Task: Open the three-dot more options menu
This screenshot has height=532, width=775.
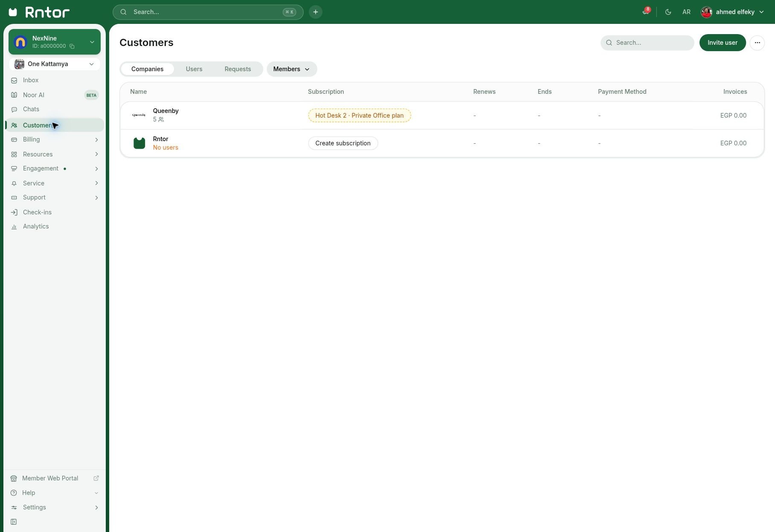Action: point(757,43)
